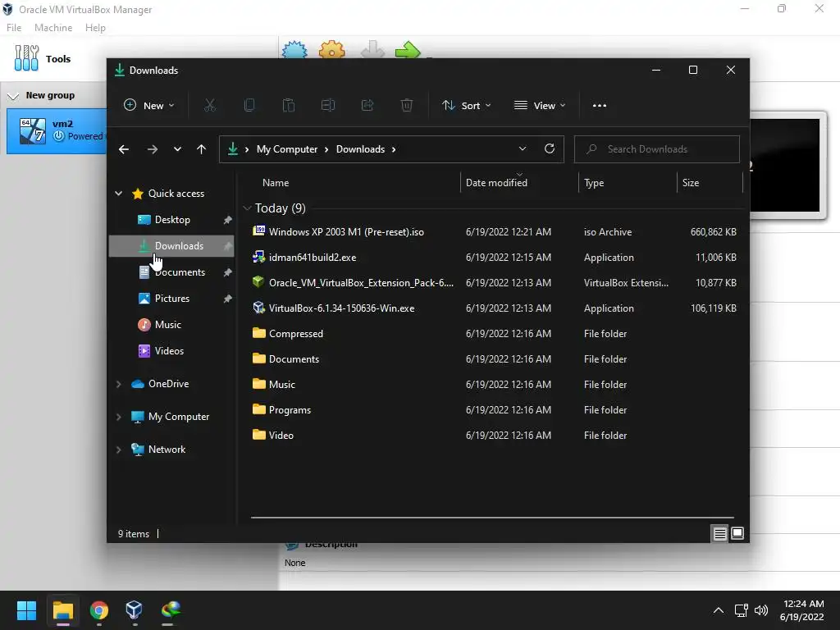
Task: Refresh the Downloads folder view
Action: tap(550, 149)
